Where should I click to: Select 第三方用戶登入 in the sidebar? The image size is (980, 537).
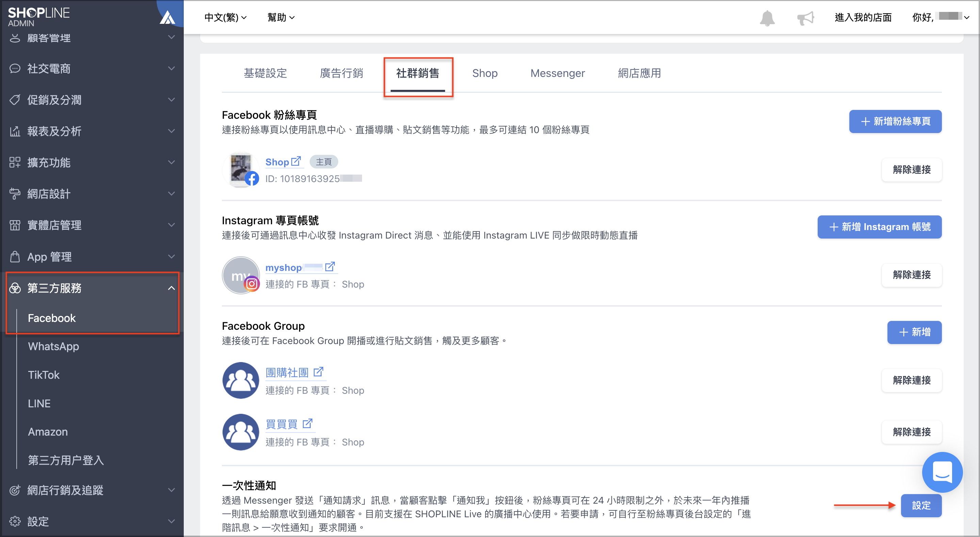click(x=65, y=460)
